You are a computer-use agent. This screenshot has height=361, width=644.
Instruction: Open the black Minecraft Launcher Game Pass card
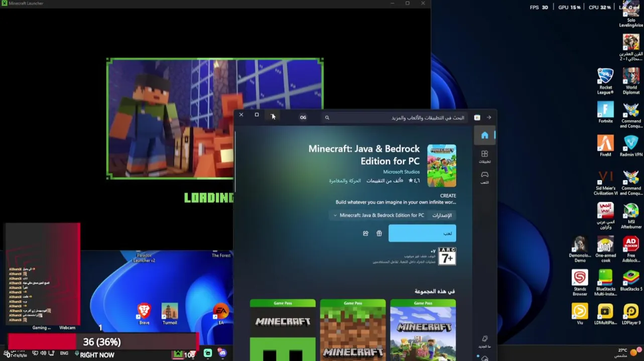pos(283,330)
